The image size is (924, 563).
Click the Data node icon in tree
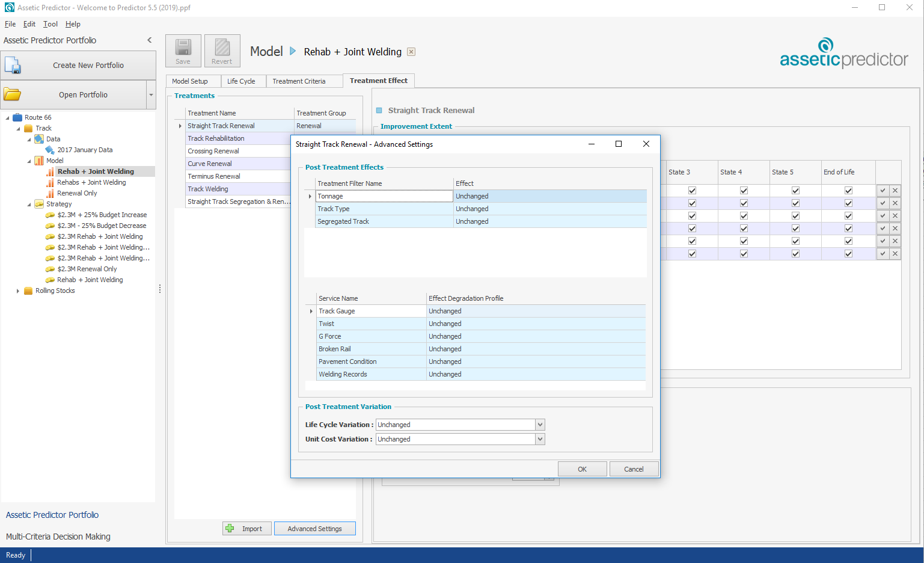(x=39, y=139)
